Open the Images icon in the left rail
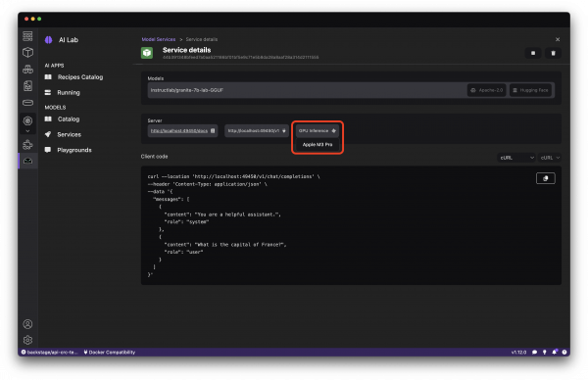The image size is (588, 380). 27,86
